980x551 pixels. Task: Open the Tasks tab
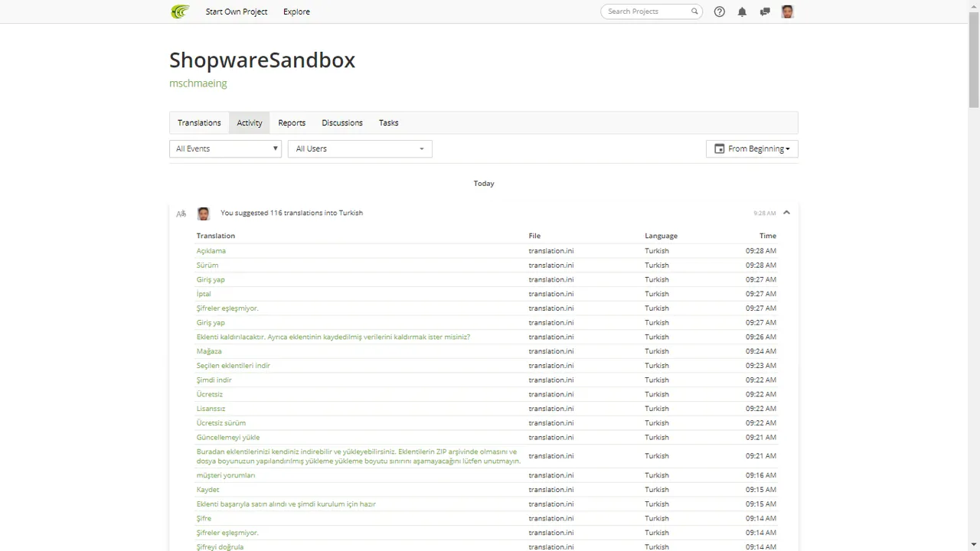(389, 122)
